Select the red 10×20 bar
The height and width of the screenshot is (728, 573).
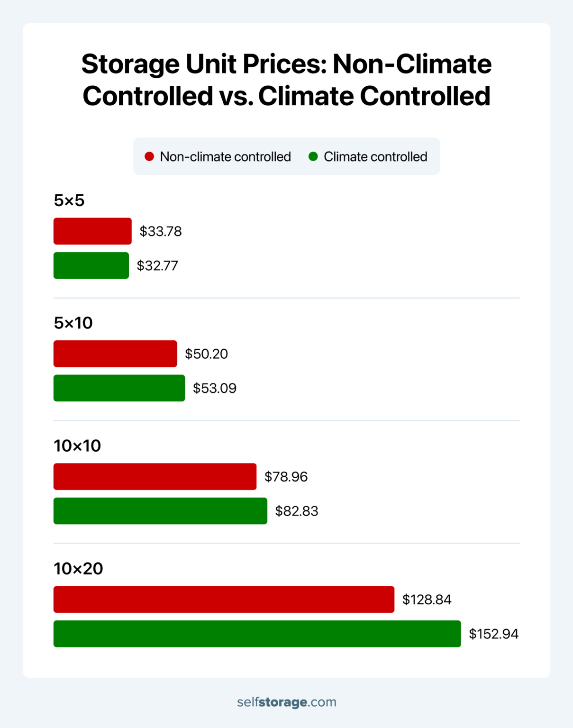click(x=224, y=600)
